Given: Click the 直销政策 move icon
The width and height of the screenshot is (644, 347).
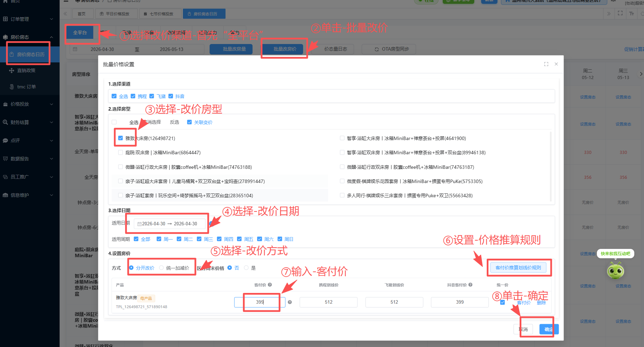Looking at the screenshot, I should [12, 70].
